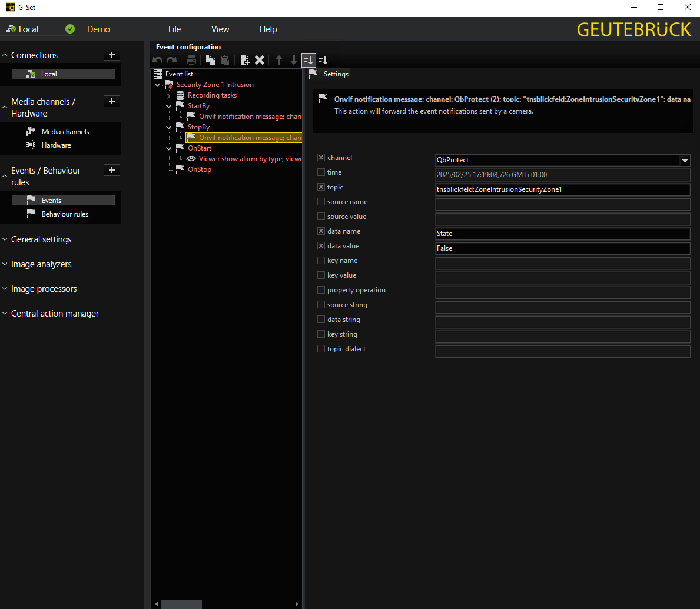Open the QbProtect channel dropdown

pos(685,160)
